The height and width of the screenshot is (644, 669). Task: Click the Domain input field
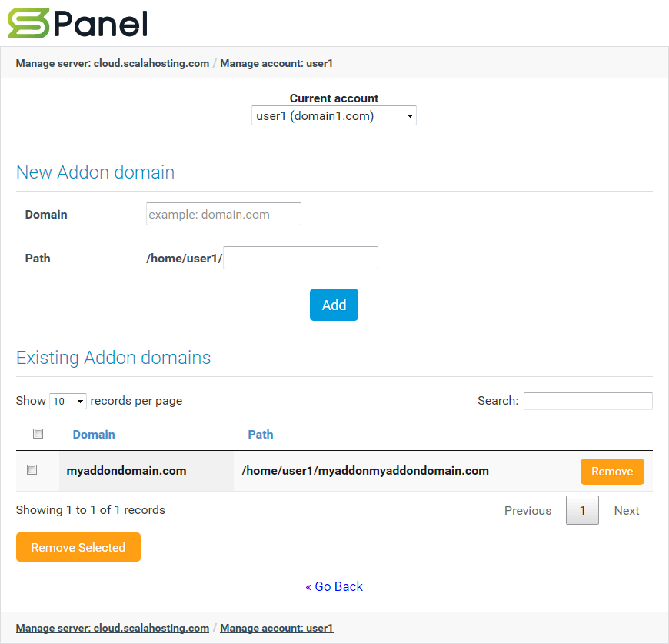click(223, 214)
